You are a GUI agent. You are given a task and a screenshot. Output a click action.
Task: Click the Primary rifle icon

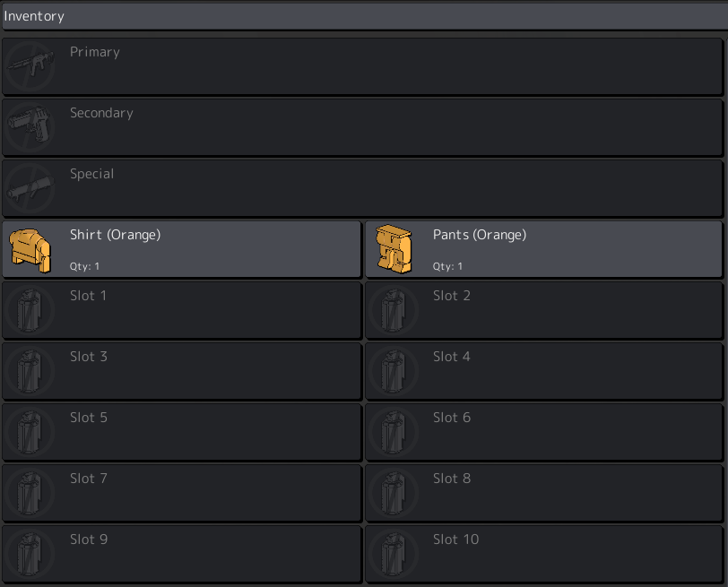(30, 66)
